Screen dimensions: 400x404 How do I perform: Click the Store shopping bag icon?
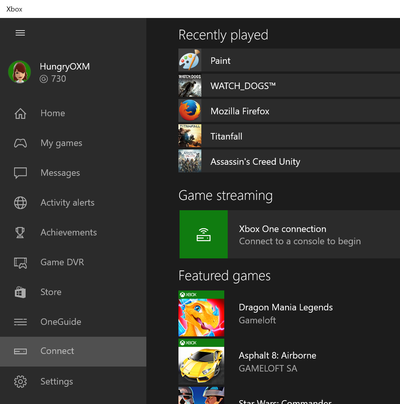coord(20,292)
